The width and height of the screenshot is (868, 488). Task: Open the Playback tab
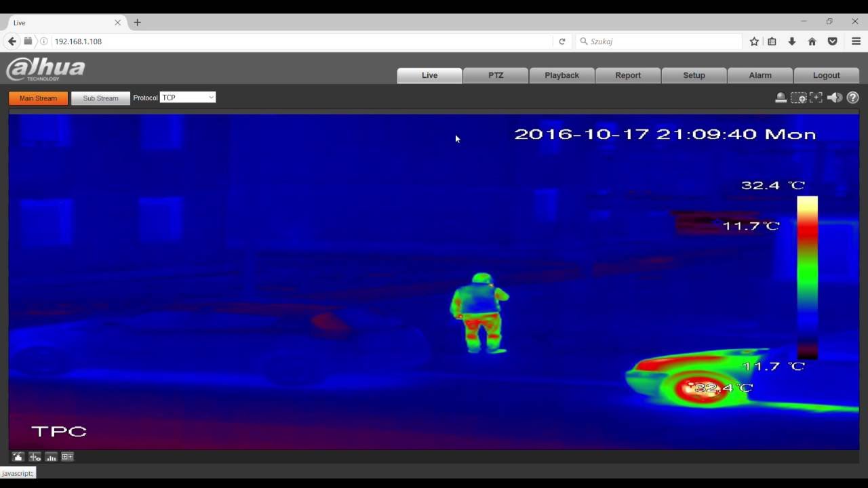point(562,75)
